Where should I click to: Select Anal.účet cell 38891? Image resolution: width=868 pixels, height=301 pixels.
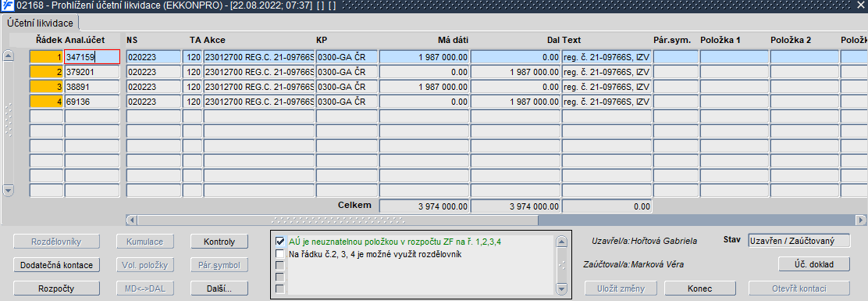[x=92, y=87]
